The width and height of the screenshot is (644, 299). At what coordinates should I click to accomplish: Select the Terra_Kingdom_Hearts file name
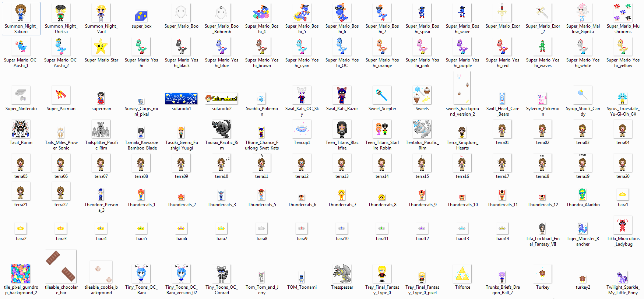tap(462, 145)
